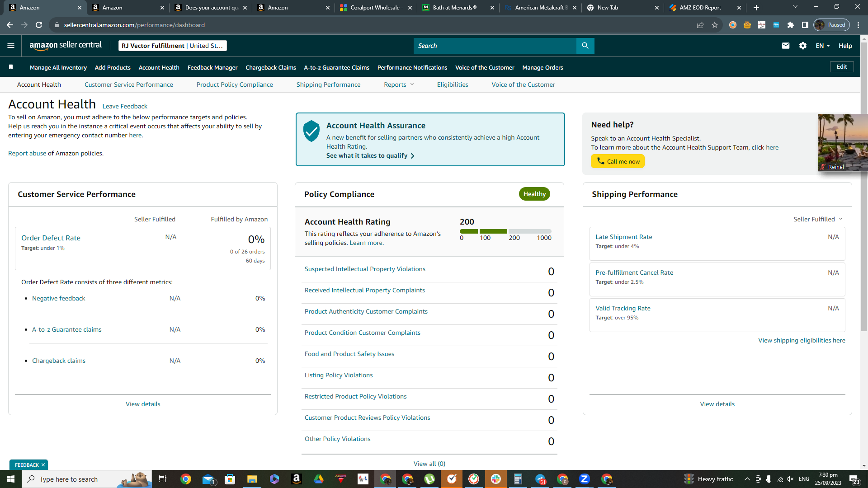
Task: Open Manage All Inventory in navigation bar
Action: [x=58, y=67]
